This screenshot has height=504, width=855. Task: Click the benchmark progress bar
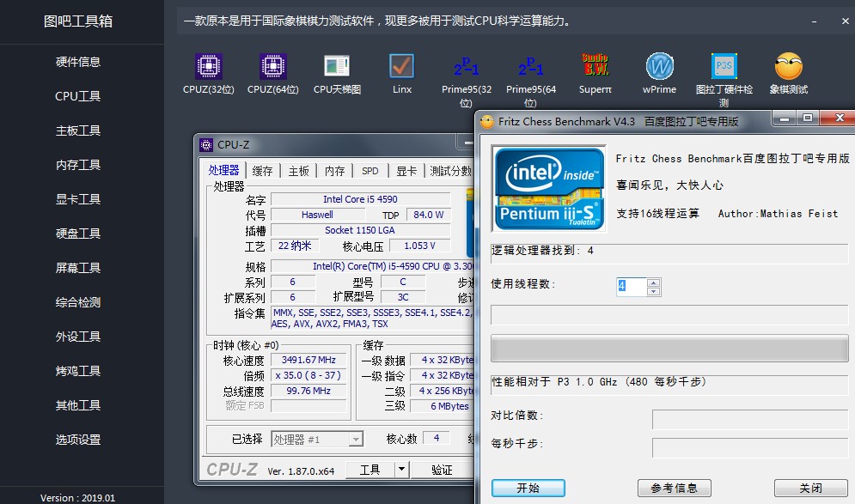click(669, 349)
